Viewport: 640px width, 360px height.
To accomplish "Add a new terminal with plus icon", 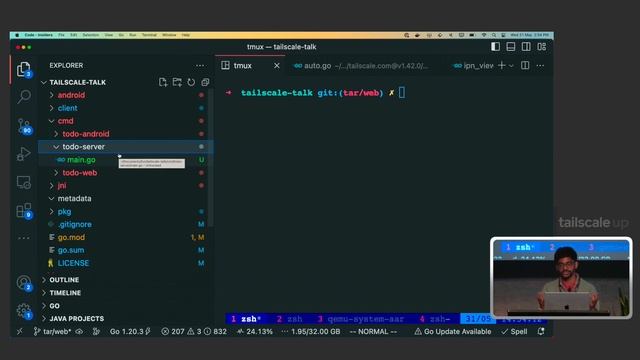I will tap(502, 65).
